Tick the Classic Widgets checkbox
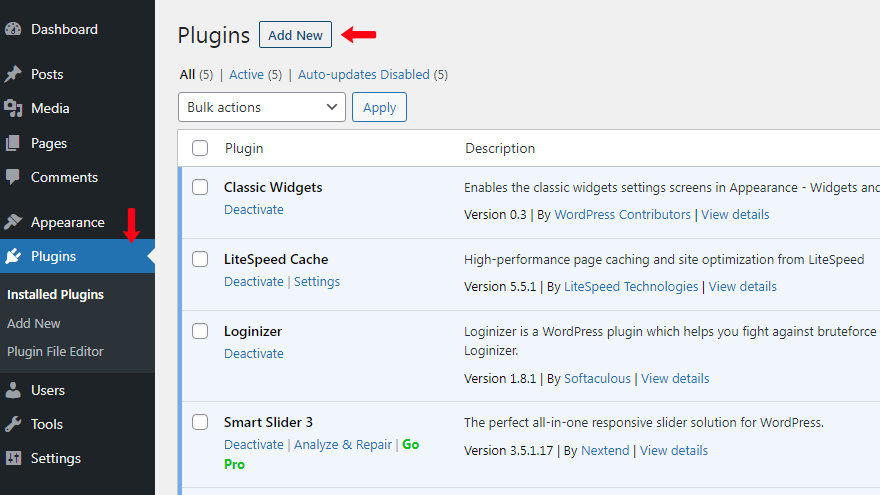880x495 pixels. 200,188
